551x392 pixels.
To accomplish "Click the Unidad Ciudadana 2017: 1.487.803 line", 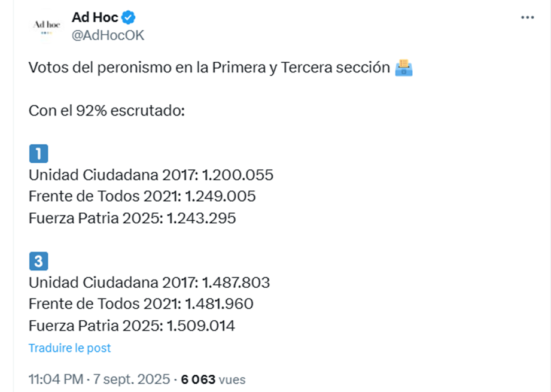I will click(x=150, y=282).
